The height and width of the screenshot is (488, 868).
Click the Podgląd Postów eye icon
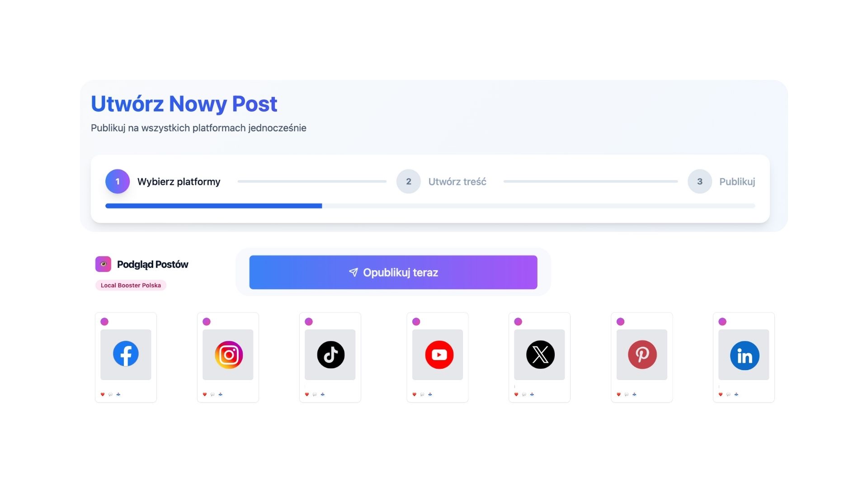coord(103,264)
